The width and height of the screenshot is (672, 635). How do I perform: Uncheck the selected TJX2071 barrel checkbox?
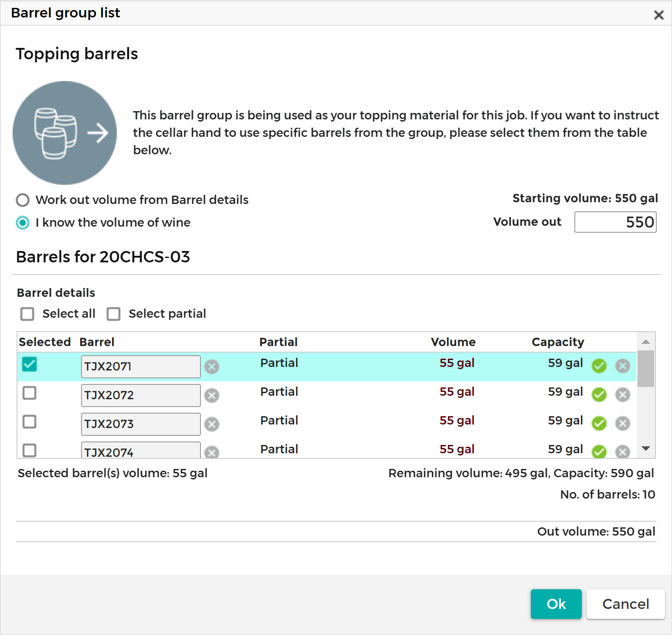[x=30, y=364]
